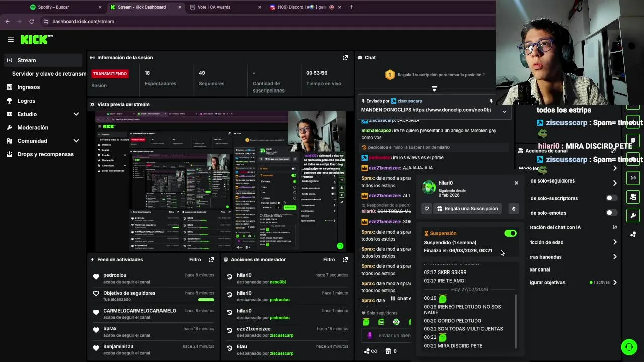Open a new browser tab
The image size is (644, 362).
coord(351,7)
